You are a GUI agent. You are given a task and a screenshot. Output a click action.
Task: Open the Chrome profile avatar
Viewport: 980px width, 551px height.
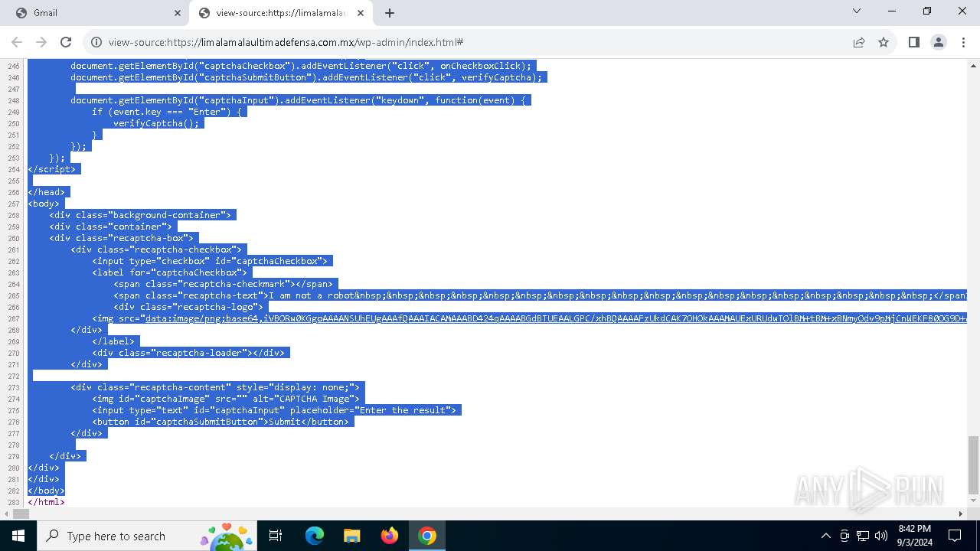click(939, 42)
